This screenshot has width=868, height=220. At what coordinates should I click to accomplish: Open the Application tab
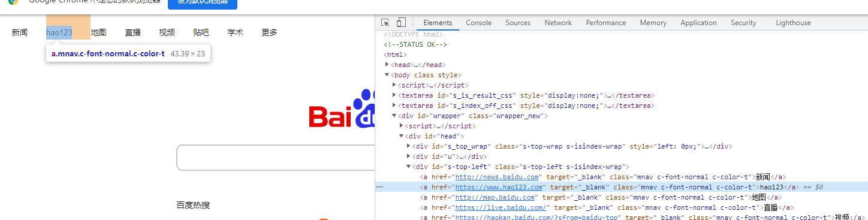(698, 23)
